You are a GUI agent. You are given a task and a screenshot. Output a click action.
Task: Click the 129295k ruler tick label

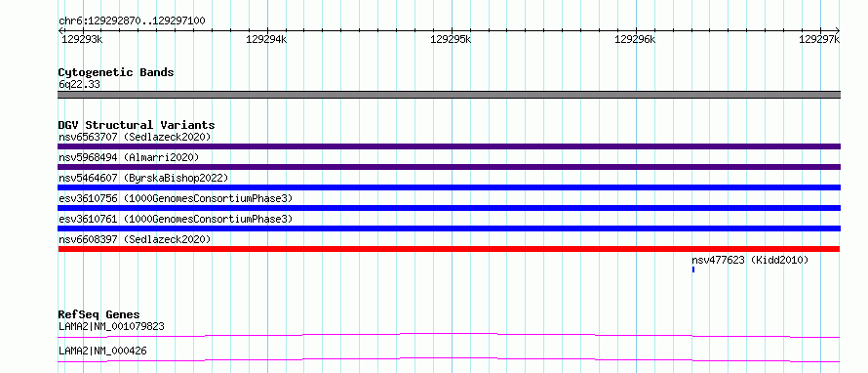tap(451, 39)
